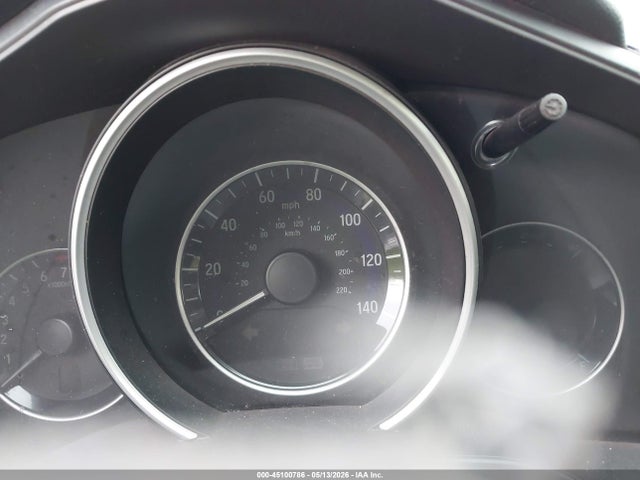The width and height of the screenshot is (640, 480).
Task: Click the 40 mph speedometer number
Action: point(229,225)
